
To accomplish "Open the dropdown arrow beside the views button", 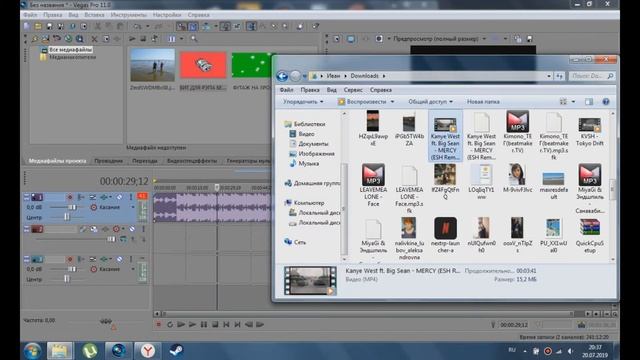I will point(182,39).
